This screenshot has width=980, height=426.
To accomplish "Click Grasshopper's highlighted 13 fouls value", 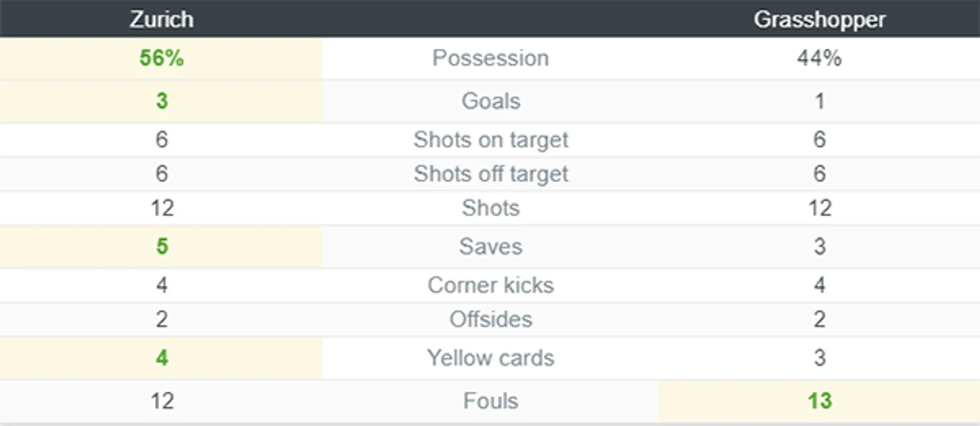I will 819,401.
